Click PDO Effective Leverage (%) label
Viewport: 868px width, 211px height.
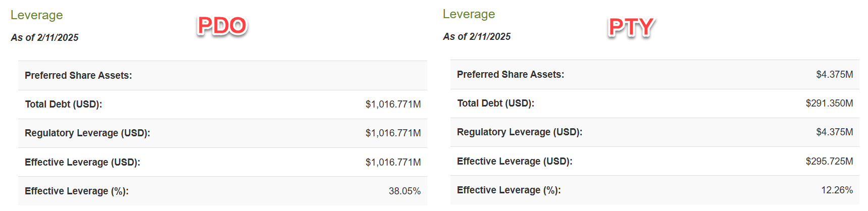(x=77, y=191)
